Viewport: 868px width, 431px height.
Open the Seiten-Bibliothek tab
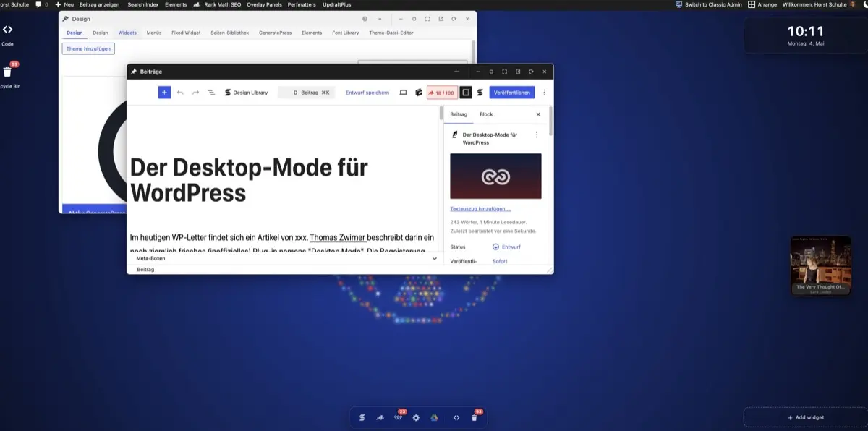(231, 33)
